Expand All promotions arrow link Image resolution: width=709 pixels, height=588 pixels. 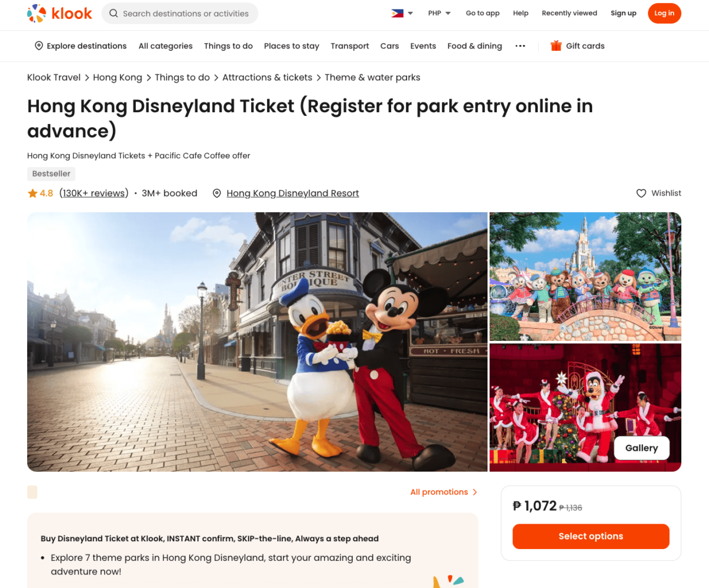tap(444, 492)
